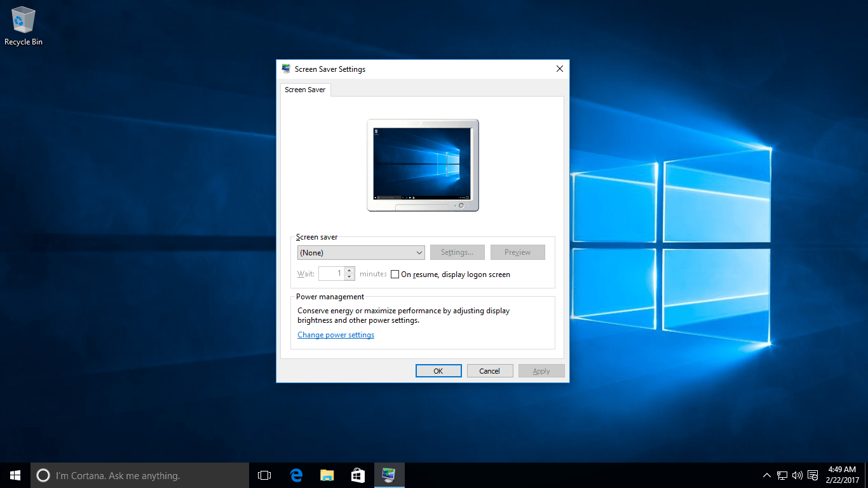The image size is (868, 488).
Task: Click the Screen Saver Settings title bar icon
Action: point(286,69)
